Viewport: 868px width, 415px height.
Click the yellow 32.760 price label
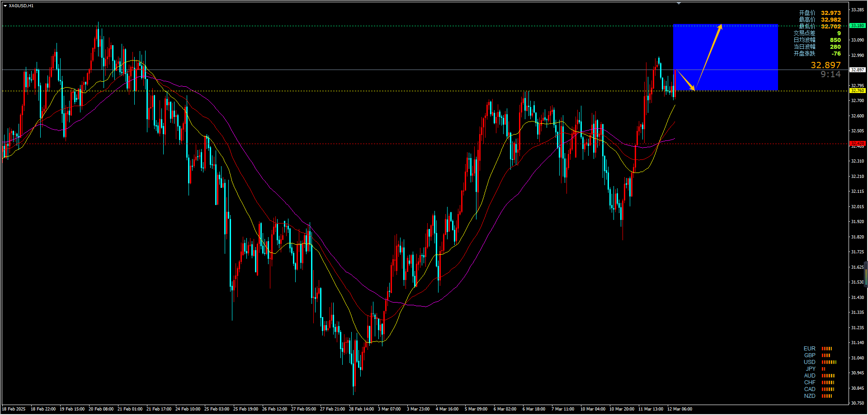(x=857, y=91)
